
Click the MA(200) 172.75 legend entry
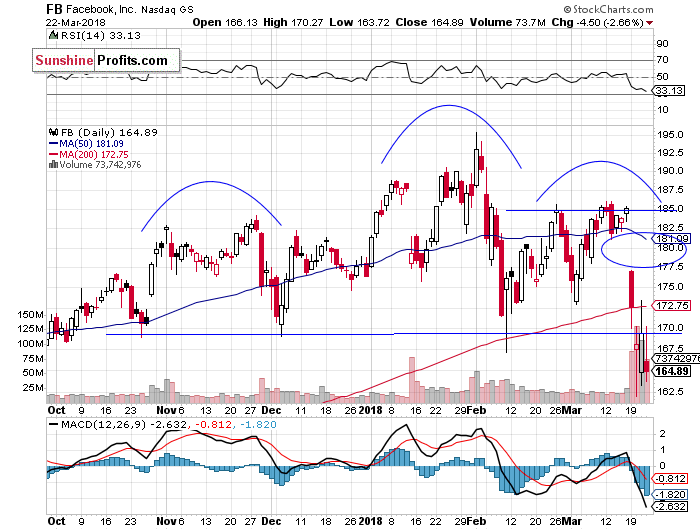click(x=88, y=154)
